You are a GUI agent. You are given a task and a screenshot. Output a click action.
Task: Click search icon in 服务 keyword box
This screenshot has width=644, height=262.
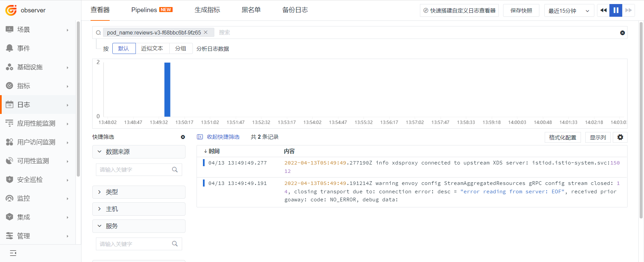point(175,244)
